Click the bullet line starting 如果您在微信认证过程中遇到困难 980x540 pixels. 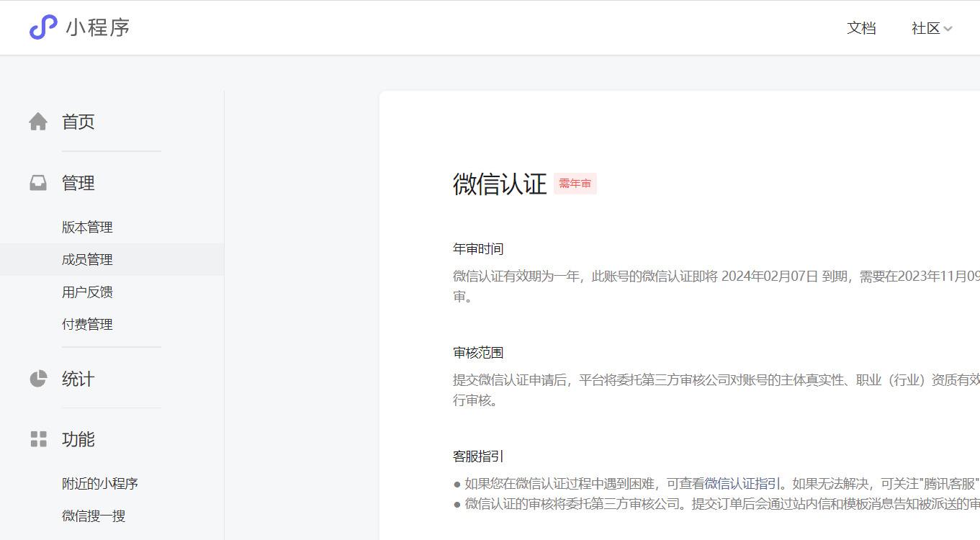[716, 483]
